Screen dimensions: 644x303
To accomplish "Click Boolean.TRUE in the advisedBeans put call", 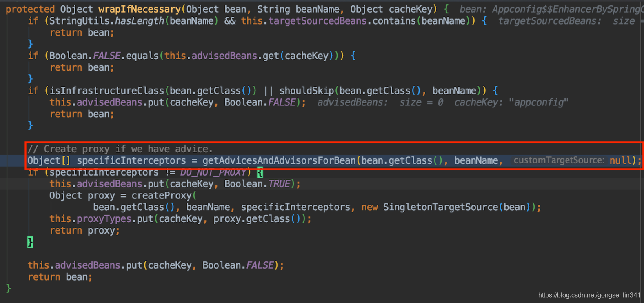I will click(x=257, y=184).
